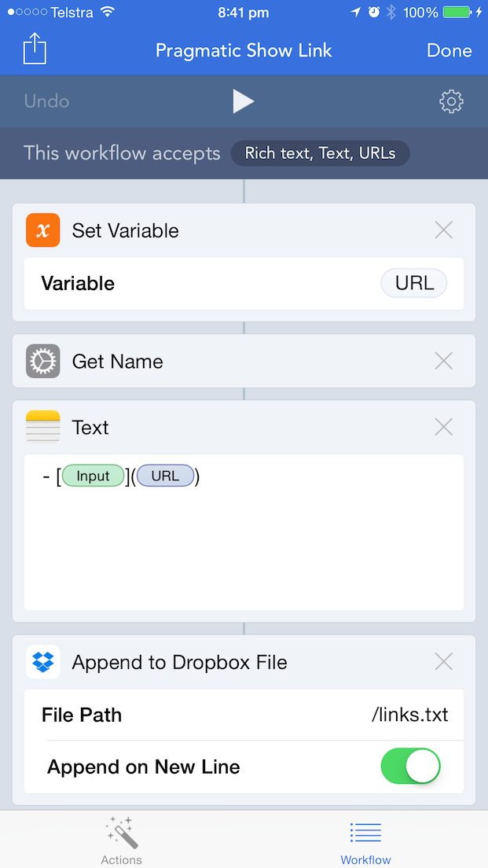Select the green Input token in text
Viewport: 488px width, 868px height.
[93, 476]
